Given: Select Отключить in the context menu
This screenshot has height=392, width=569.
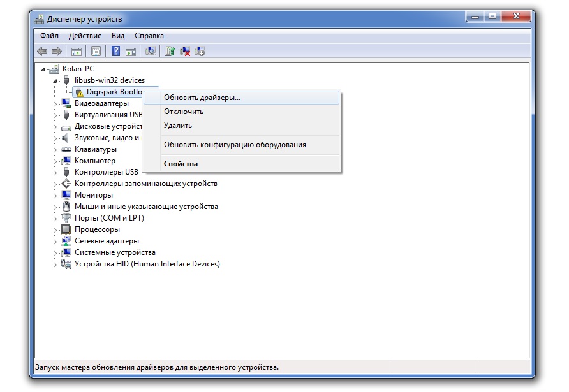Looking at the screenshot, I should 184,112.
